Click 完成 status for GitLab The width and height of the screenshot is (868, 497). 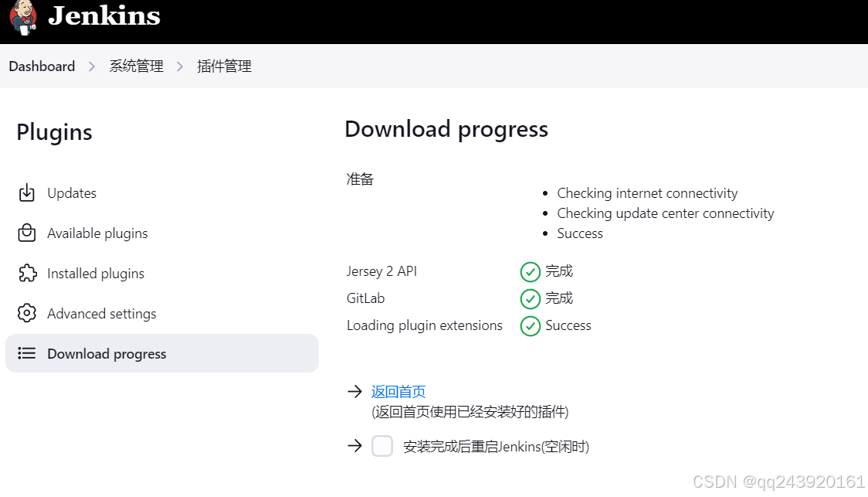coord(559,298)
